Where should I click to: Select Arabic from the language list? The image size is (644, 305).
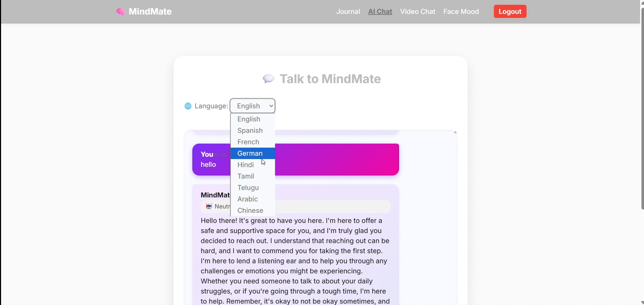point(252,199)
